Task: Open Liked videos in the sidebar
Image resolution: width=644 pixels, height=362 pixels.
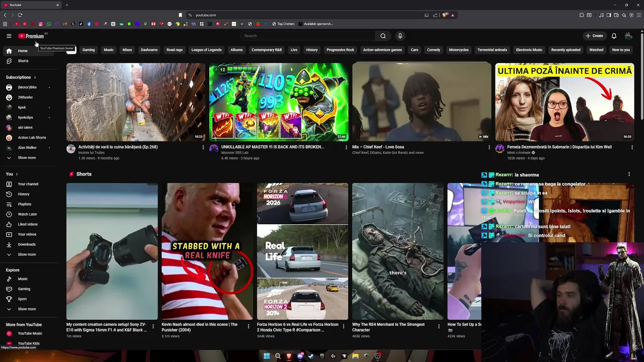Action: click(x=28, y=224)
